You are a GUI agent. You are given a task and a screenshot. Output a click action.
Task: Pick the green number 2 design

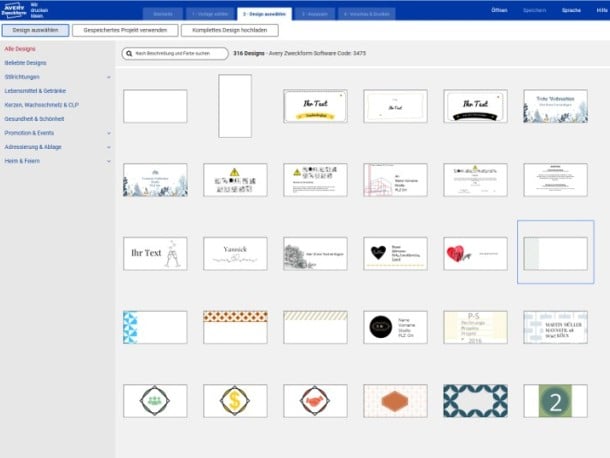(x=556, y=401)
